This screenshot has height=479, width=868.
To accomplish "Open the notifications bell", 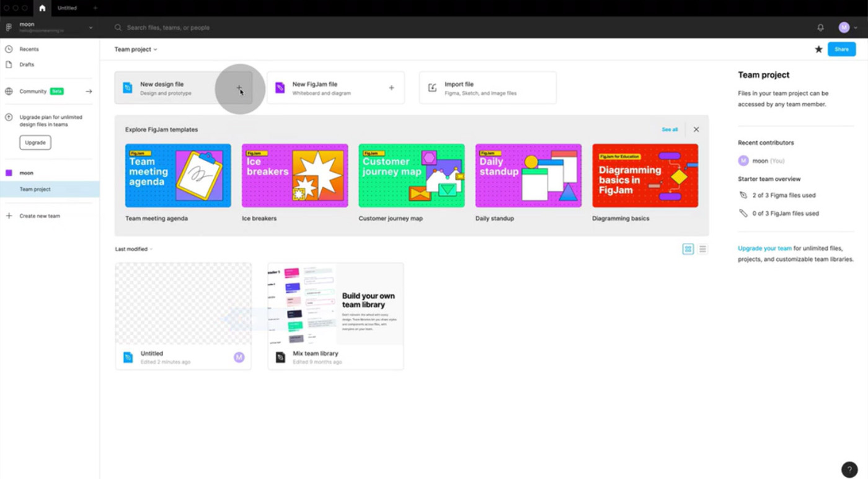I will pos(820,28).
